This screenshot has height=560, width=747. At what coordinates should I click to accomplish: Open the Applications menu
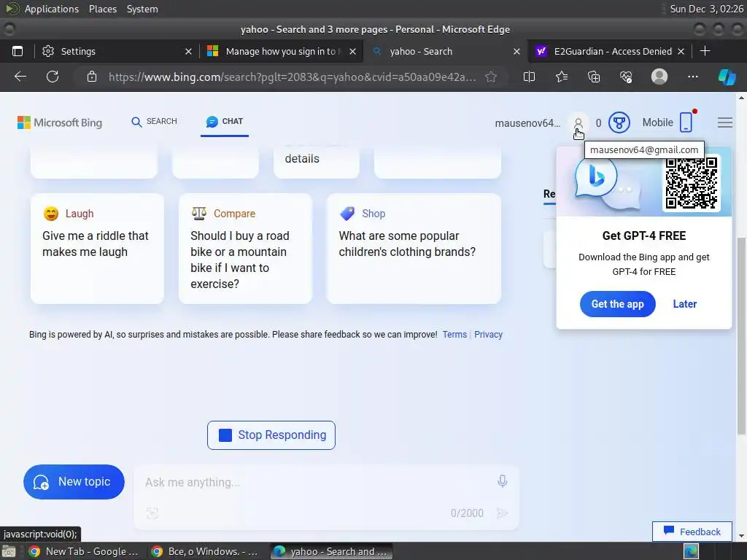tap(52, 9)
